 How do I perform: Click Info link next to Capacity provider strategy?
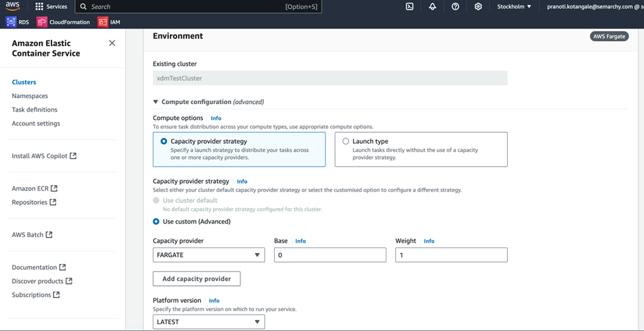[242, 181]
